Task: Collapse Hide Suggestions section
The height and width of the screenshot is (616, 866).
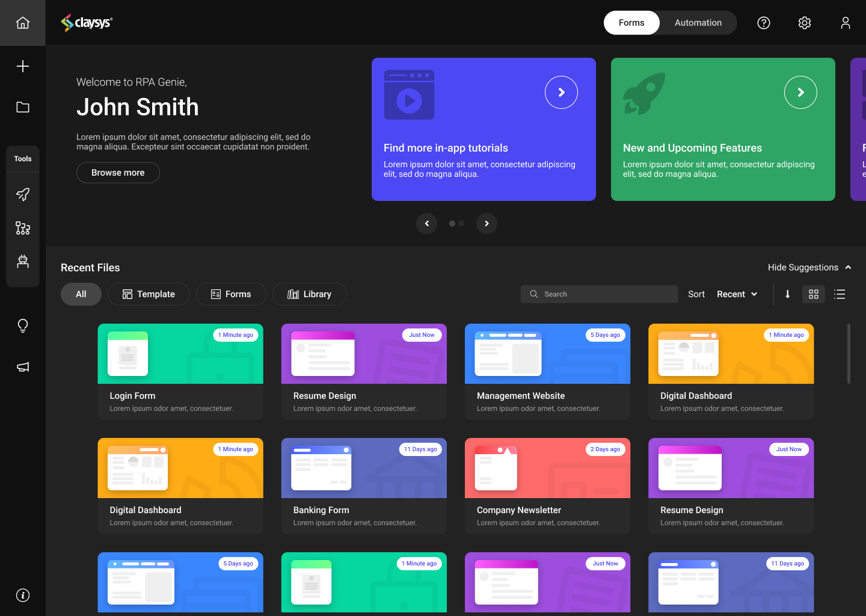Action: click(809, 267)
